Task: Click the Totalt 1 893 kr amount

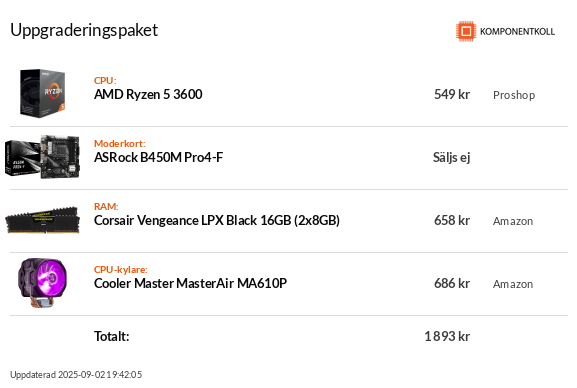Action: 447,336
